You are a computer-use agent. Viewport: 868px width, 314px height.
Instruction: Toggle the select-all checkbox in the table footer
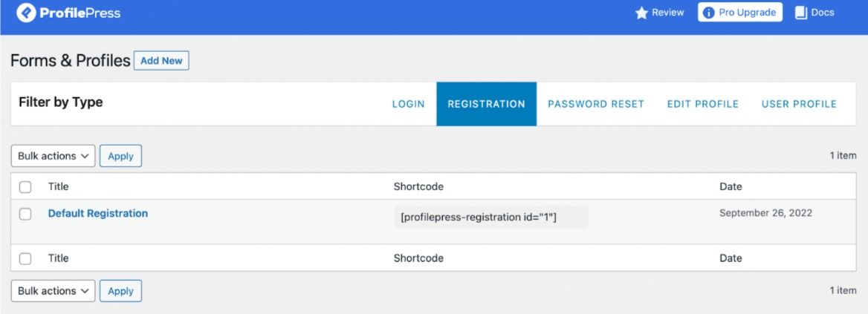point(25,258)
